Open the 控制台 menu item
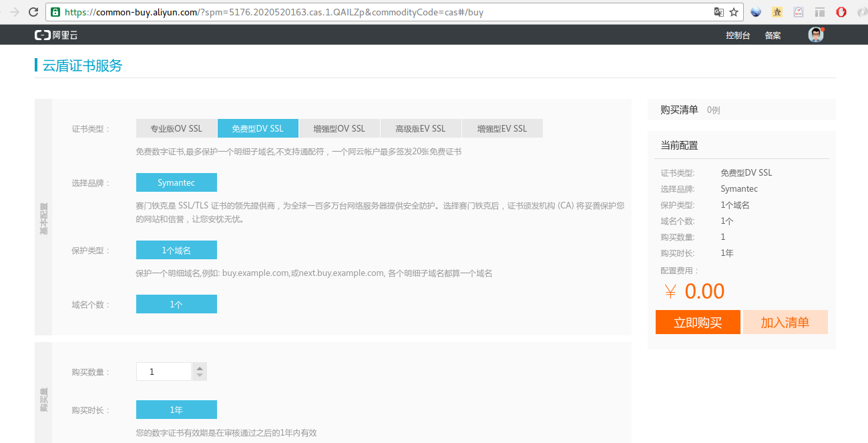Image resolution: width=868 pixels, height=443 pixels. (737, 35)
